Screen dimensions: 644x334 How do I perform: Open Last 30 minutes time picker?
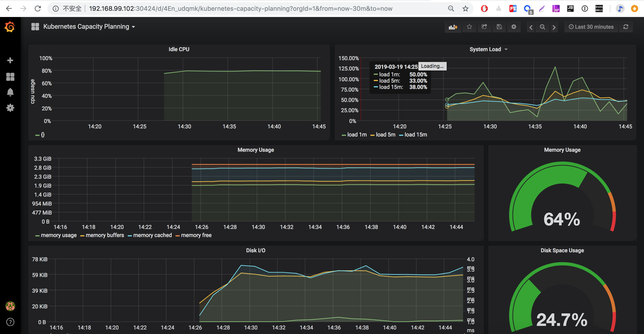tap(591, 27)
